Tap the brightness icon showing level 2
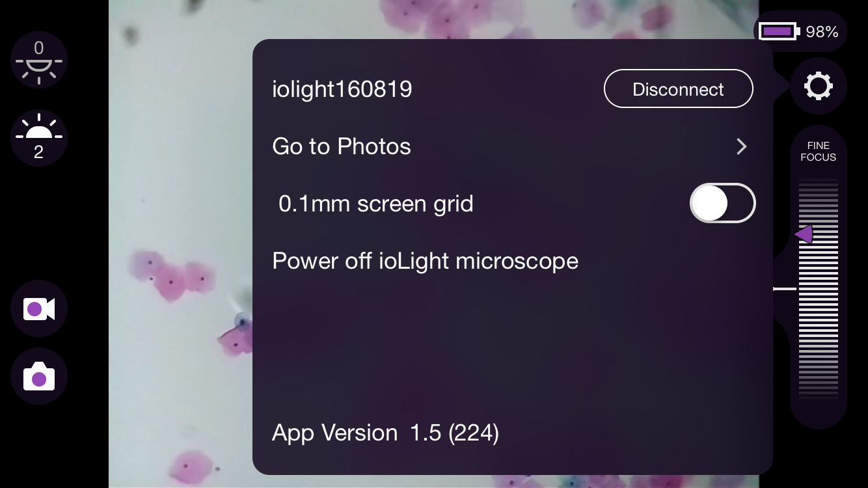Image resolution: width=868 pixels, height=488 pixels. [39, 138]
